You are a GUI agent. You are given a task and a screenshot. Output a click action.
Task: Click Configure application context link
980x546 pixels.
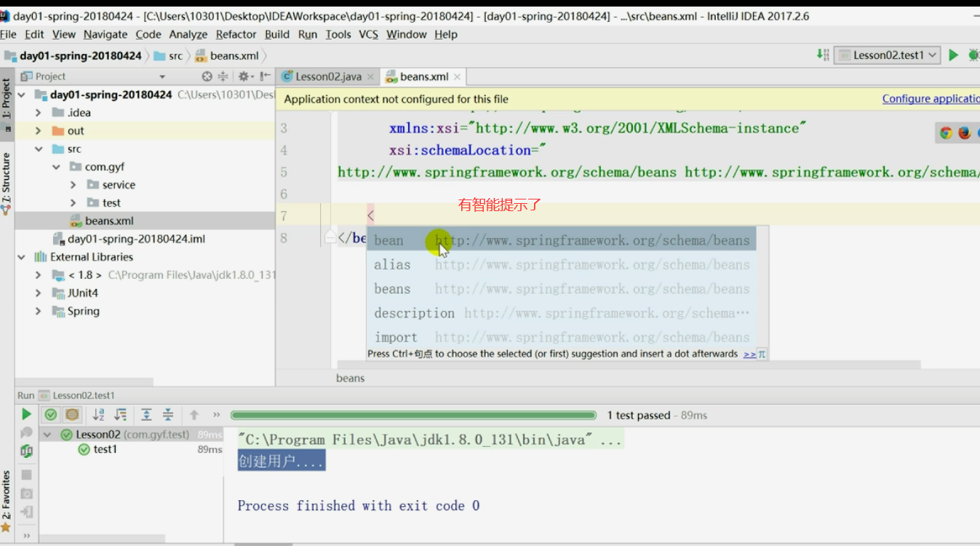pyautogui.click(x=931, y=99)
